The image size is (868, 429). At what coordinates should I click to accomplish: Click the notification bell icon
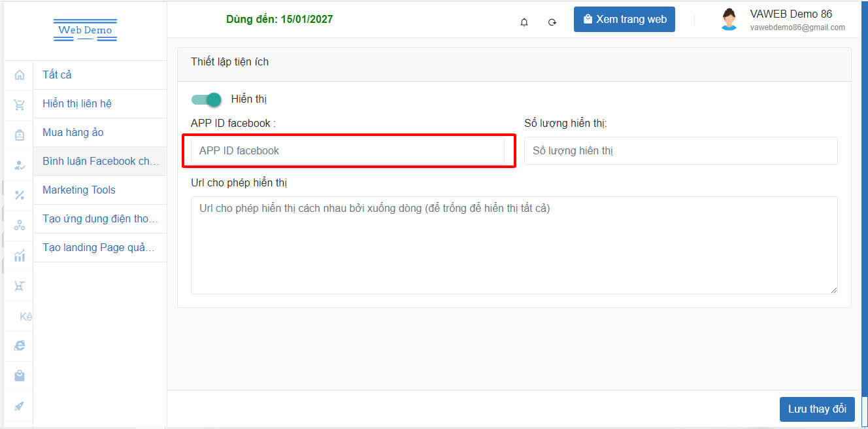coord(524,22)
